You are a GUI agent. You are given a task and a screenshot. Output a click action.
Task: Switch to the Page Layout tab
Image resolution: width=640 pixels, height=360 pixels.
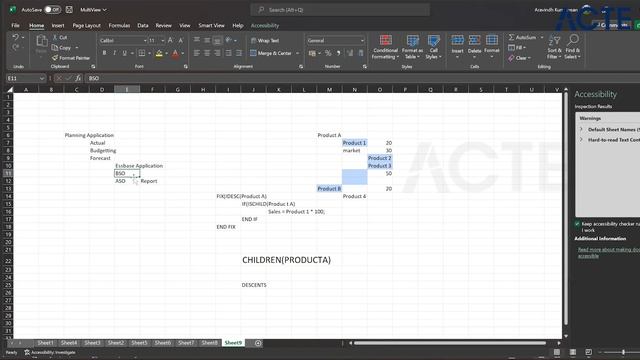pos(87,25)
